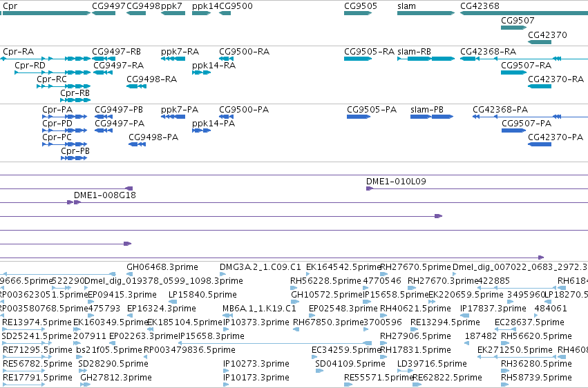588x388 pixels.
Task: Click Cpr-PB protein label
Action: [x=75, y=151]
